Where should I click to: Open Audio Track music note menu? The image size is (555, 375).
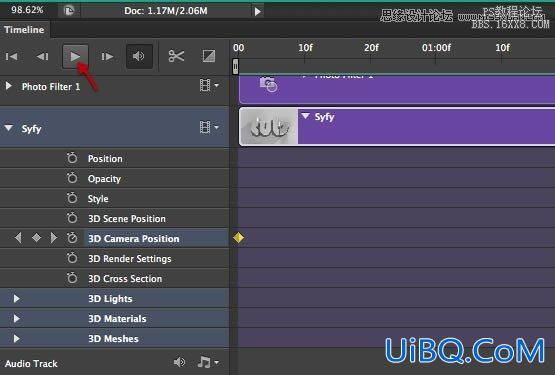208,362
